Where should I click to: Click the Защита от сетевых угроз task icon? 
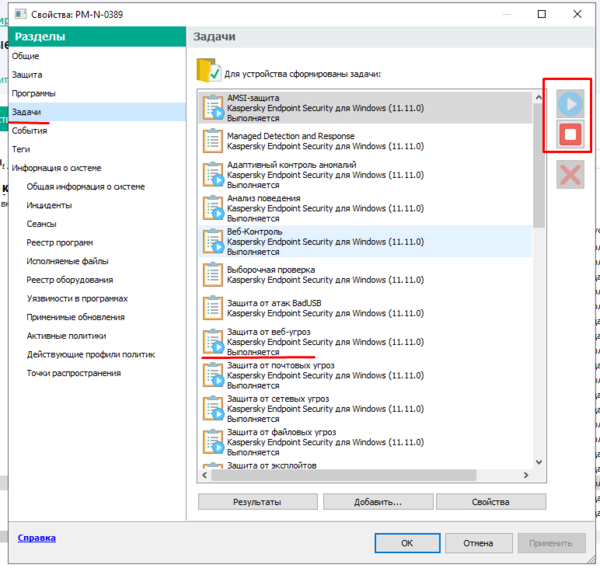[213, 408]
